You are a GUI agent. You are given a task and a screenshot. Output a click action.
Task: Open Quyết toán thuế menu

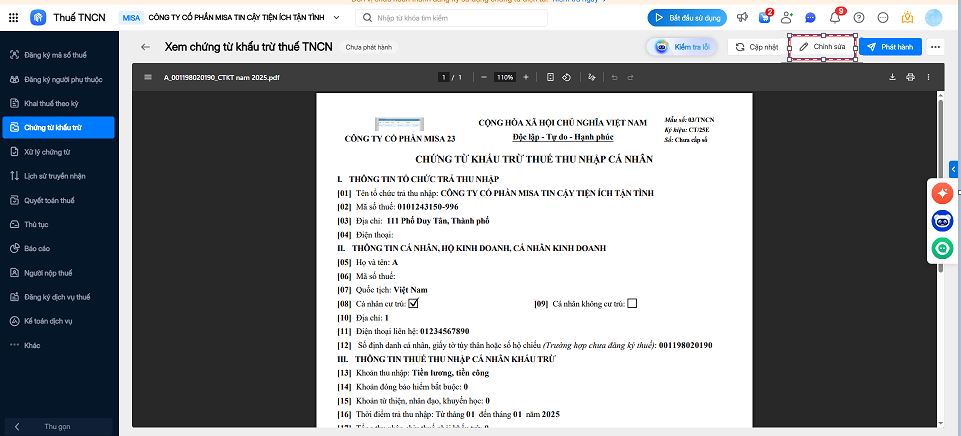[58, 201]
